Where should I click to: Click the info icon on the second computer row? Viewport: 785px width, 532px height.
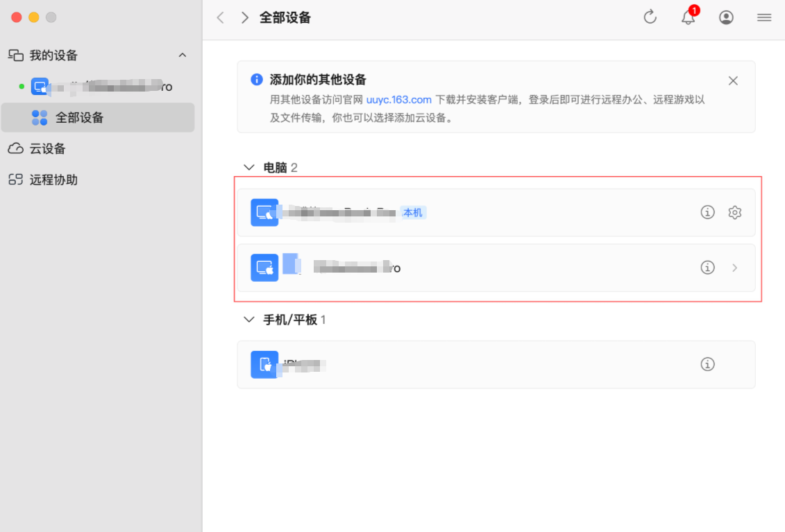707,268
